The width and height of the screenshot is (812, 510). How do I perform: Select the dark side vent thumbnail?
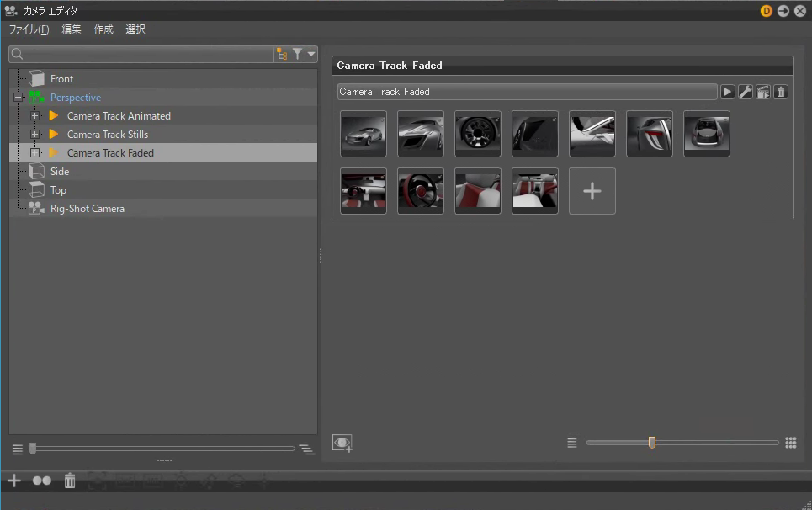pyautogui.click(x=535, y=134)
